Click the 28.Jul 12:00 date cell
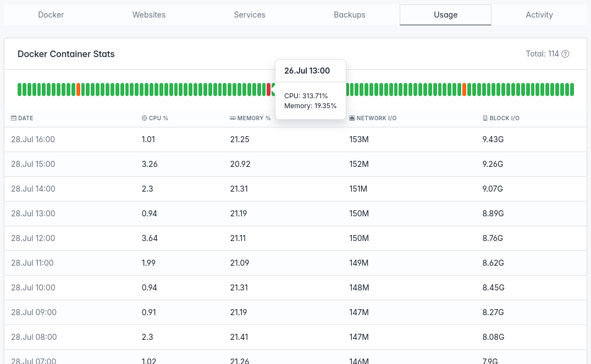The height and width of the screenshot is (364, 591). tap(33, 238)
